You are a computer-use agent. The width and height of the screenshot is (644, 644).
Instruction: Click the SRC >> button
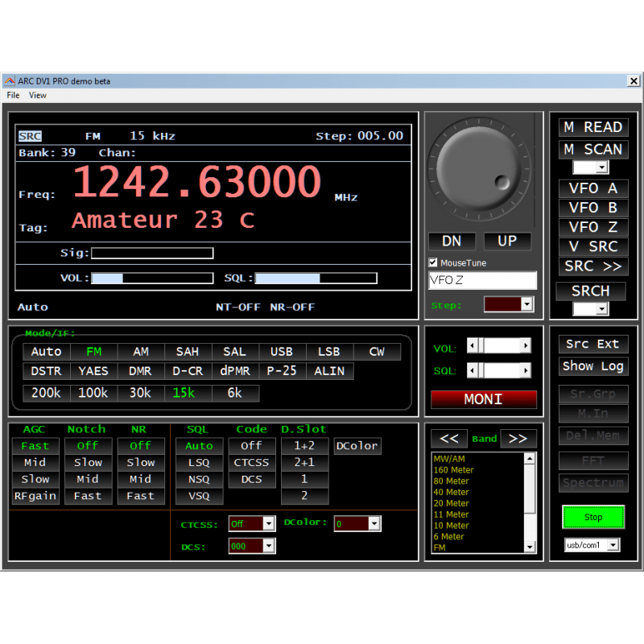[x=593, y=266]
